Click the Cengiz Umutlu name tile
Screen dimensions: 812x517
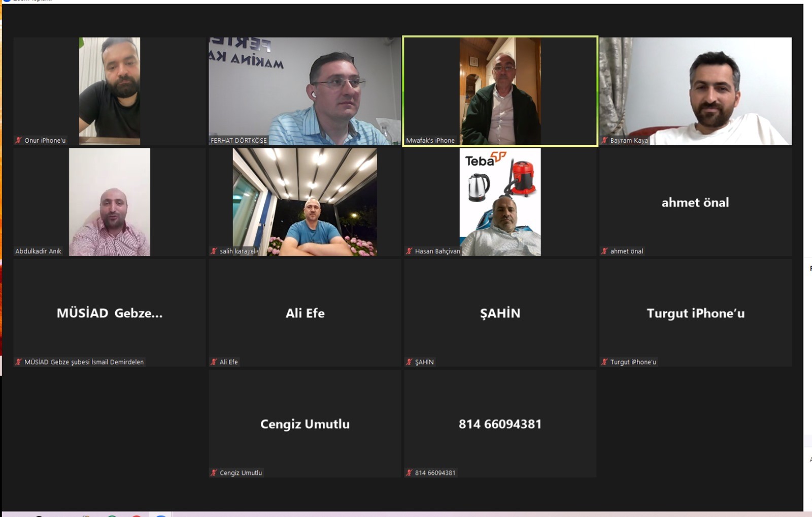(304, 424)
